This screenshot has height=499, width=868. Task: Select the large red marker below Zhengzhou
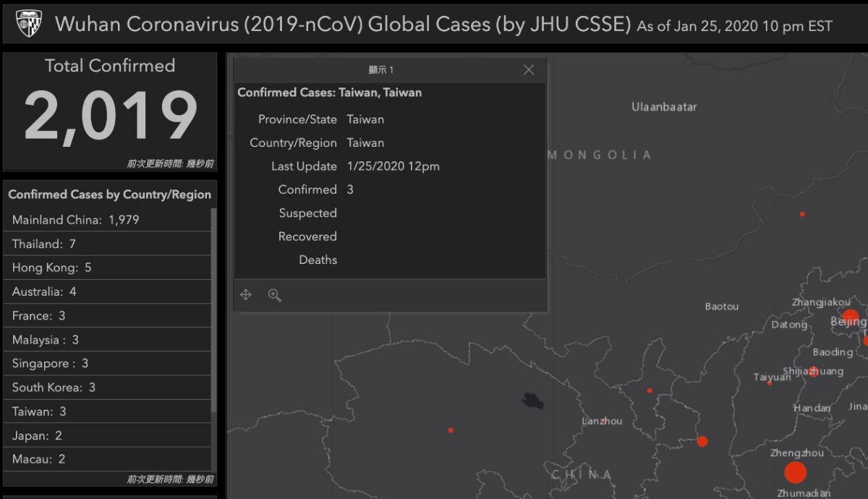point(795,473)
